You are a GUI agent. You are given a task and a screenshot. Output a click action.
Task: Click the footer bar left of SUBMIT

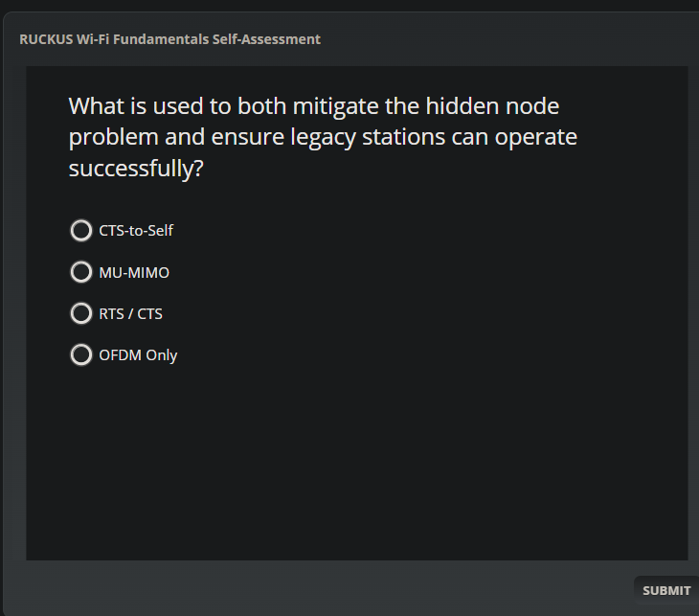[326, 589]
